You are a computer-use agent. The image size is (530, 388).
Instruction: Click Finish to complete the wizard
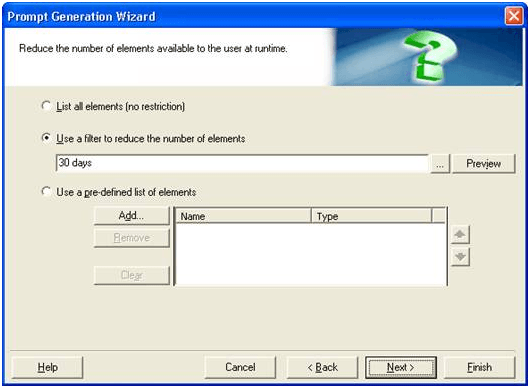point(479,367)
